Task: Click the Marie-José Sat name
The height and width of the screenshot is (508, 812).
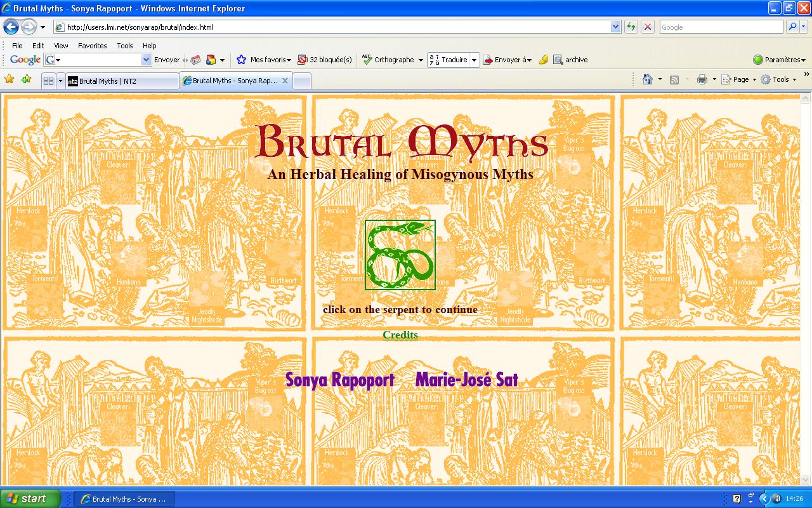Action: pyautogui.click(x=467, y=380)
